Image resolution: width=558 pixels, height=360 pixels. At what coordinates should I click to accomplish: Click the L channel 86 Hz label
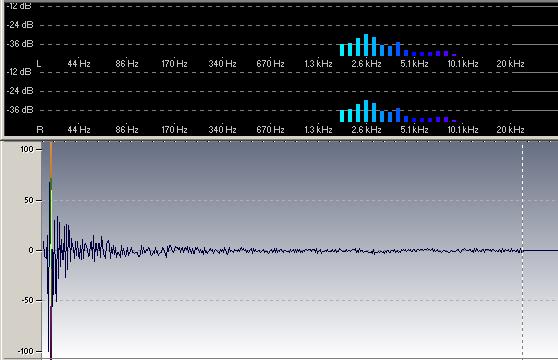point(127,64)
